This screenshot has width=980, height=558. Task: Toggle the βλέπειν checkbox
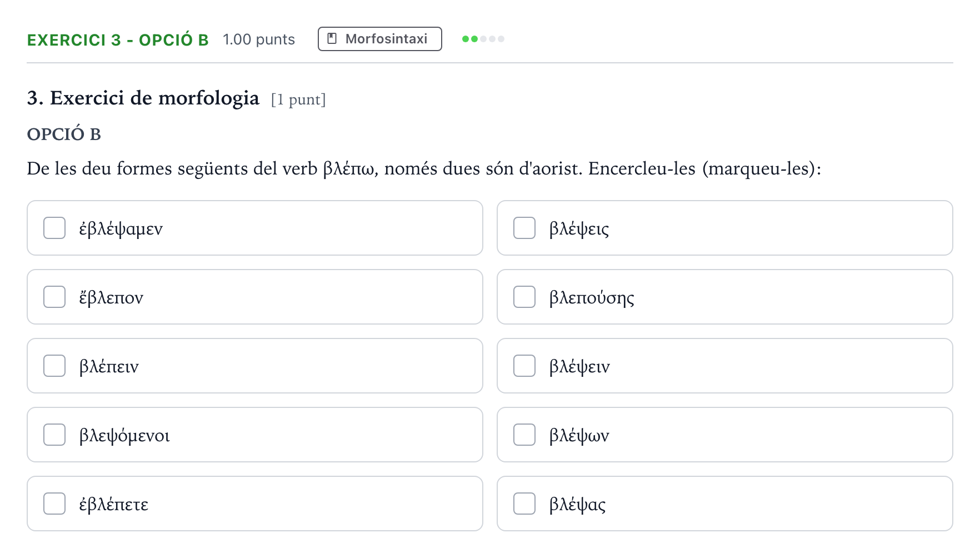54,366
